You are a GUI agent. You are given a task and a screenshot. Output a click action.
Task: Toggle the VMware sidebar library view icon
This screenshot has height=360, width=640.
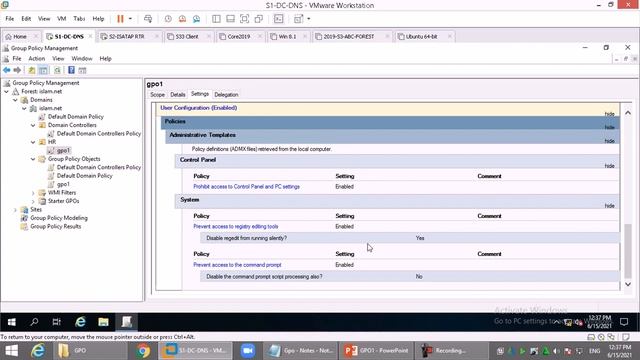pyautogui.click(x=216, y=19)
